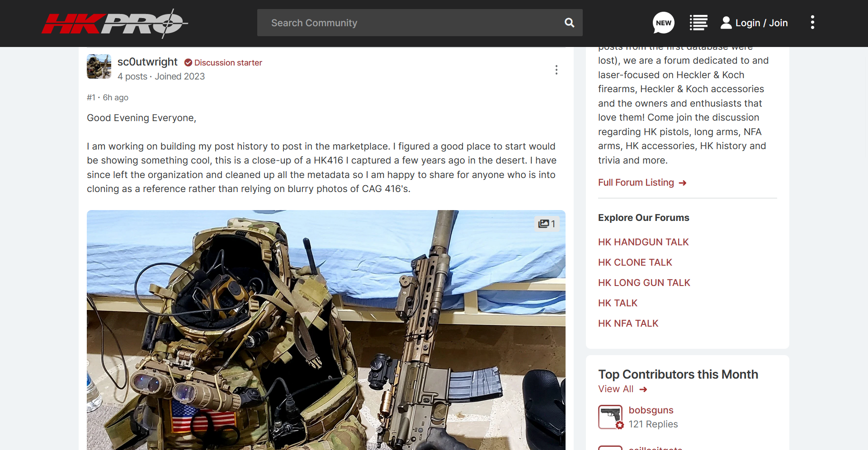
Task: Click the arrow icon beside View All
Action: point(643,389)
